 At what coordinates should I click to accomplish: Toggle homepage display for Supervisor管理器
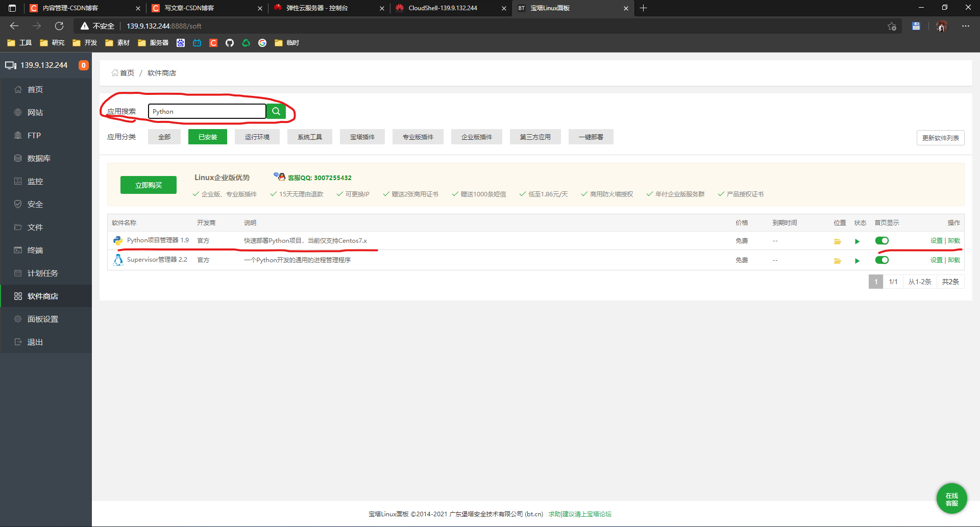pos(881,260)
